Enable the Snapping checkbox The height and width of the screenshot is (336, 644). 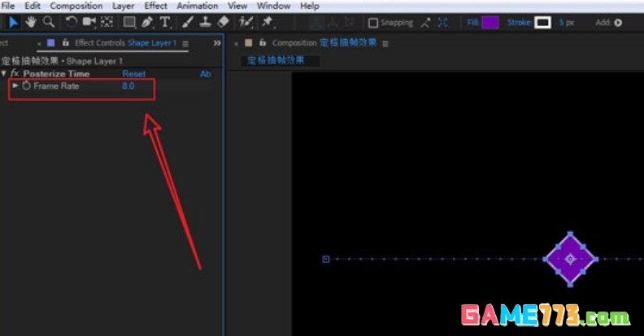click(373, 23)
